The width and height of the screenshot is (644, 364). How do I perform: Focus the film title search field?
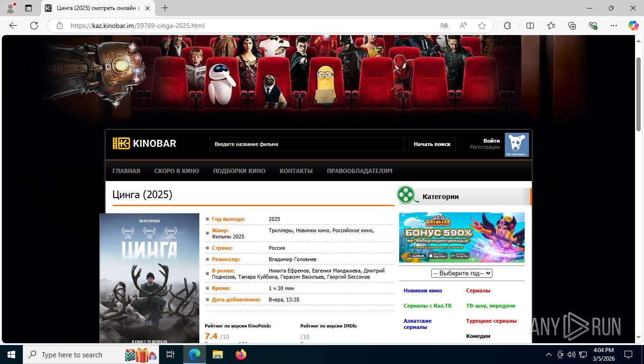tap(307, 144)
